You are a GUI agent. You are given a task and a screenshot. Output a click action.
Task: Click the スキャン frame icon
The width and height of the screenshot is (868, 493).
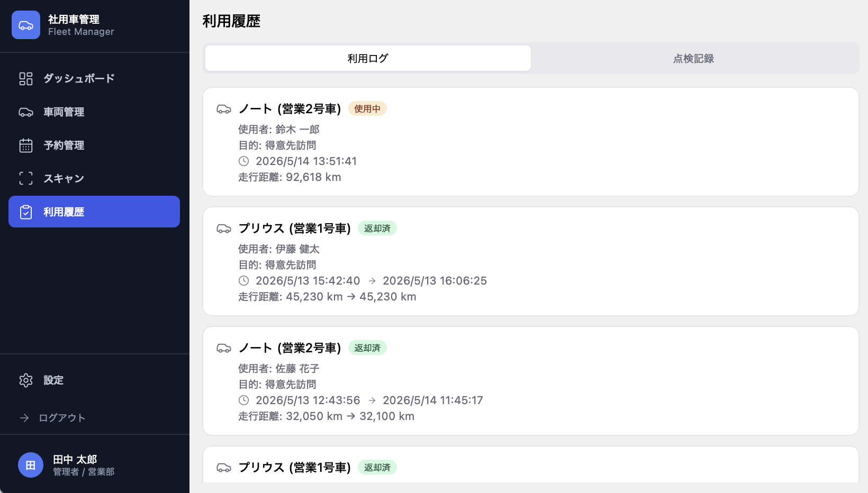(x=26, y=178)
